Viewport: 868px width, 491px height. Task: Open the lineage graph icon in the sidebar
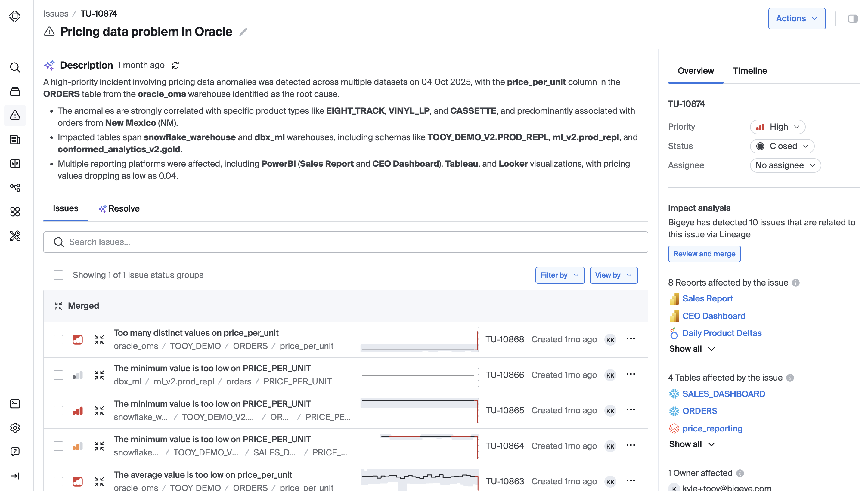[x=15, y=187]
